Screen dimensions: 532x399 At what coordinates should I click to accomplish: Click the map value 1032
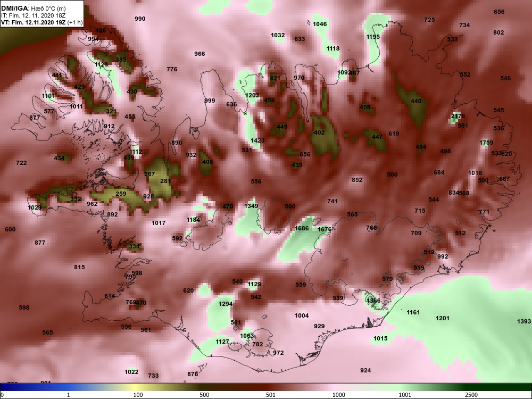coord(278,35)
